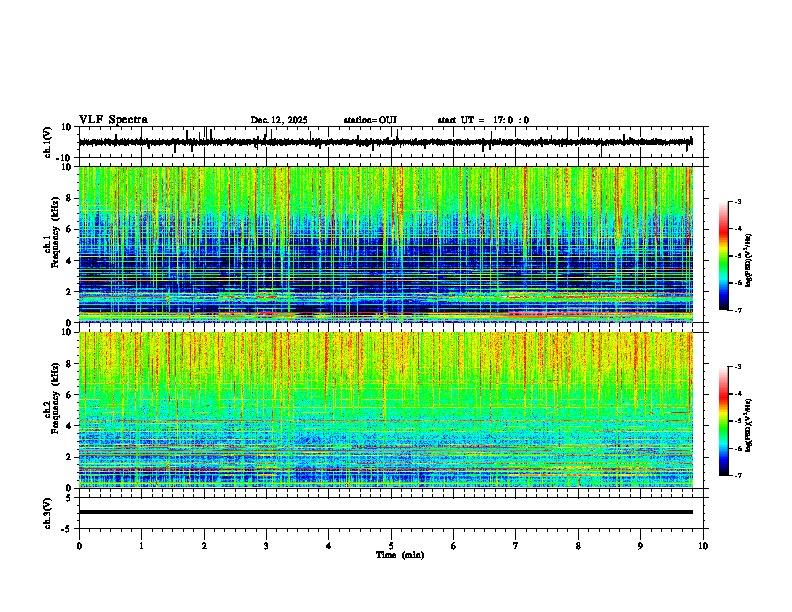Screen dimensions: 792x612
Task: Click the 5 tick on the Time axis
Action: (391, 546)
